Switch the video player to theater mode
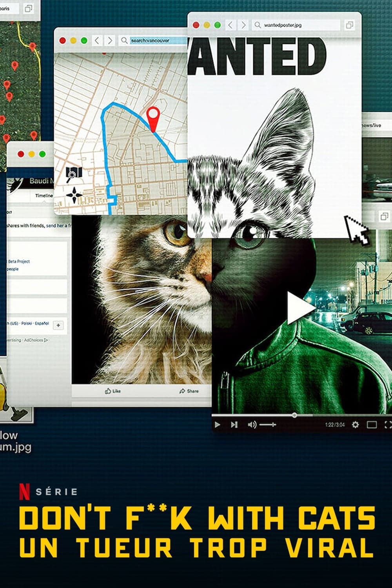The height and width of the screenshot is (588, 392). tap(372, 425)
